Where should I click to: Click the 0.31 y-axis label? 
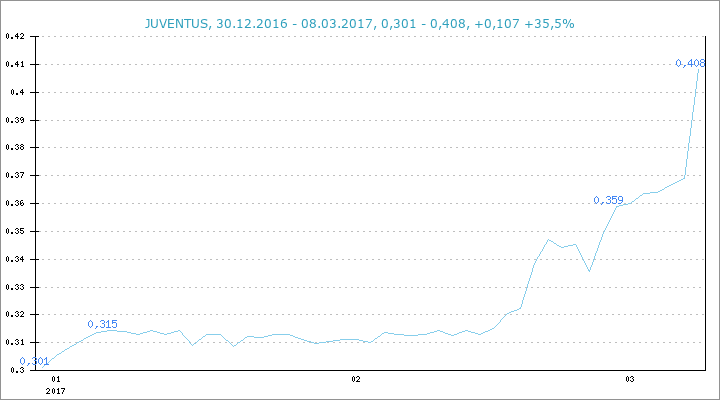pyautogui.click(x=15, y=343)
